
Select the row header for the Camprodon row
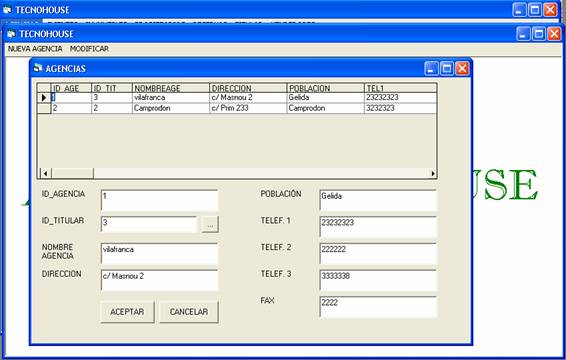click(44, 108)
